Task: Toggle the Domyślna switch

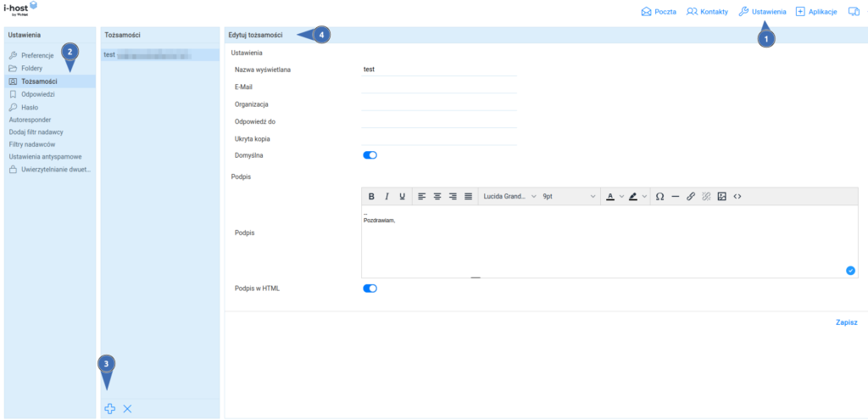Action: [x=370, y=155]
